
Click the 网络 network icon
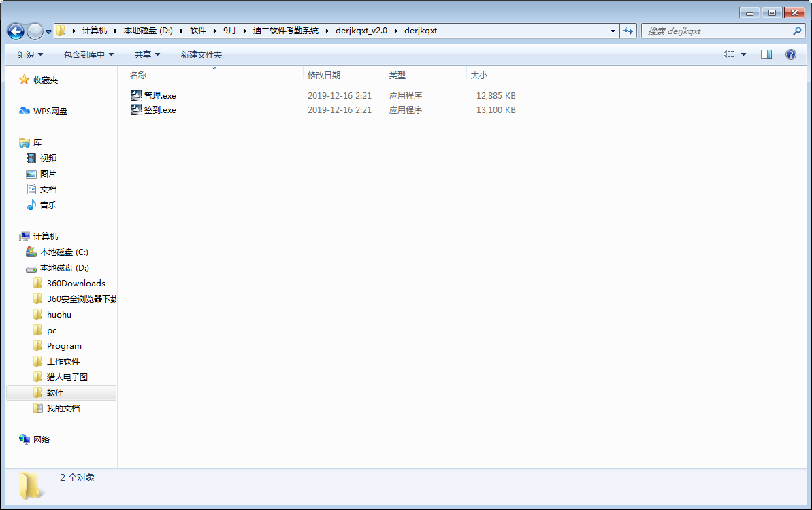[x=25, y=439]
